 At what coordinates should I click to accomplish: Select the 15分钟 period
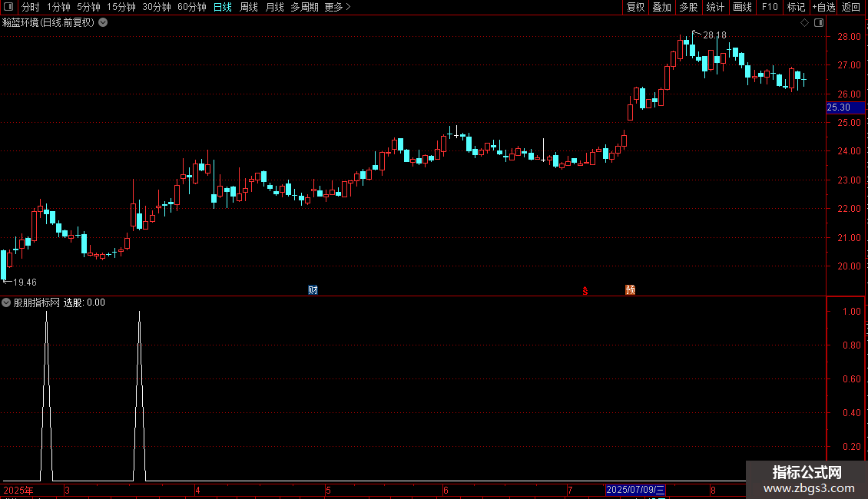click(121, 7)
